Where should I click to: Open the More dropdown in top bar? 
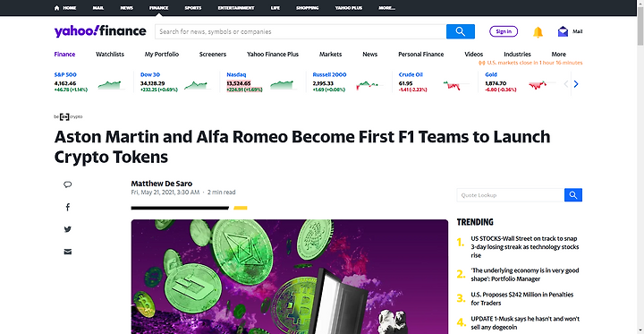coord(387,8)
